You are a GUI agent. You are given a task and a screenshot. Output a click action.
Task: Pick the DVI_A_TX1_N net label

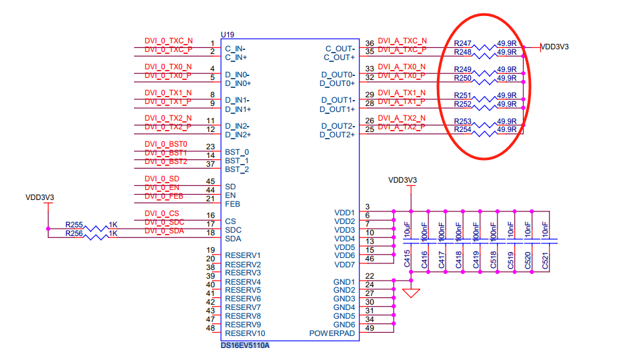click(x=402, y=93)
